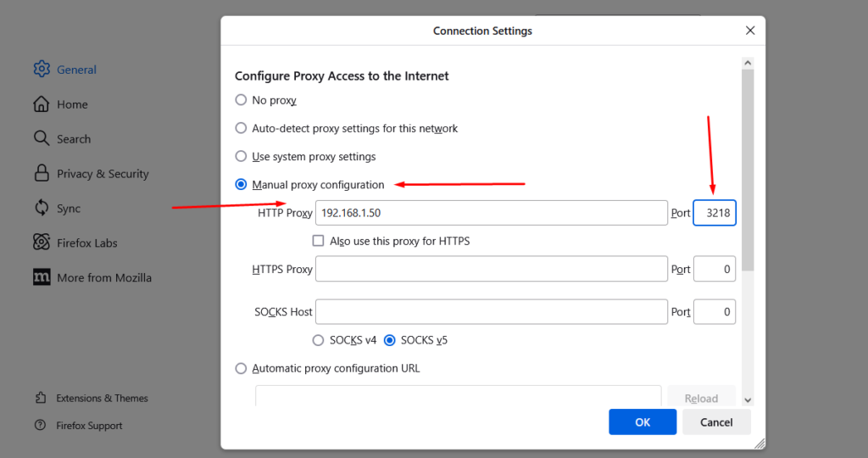Enable Also use this proxy for HTTPS

tap(319, 241)
